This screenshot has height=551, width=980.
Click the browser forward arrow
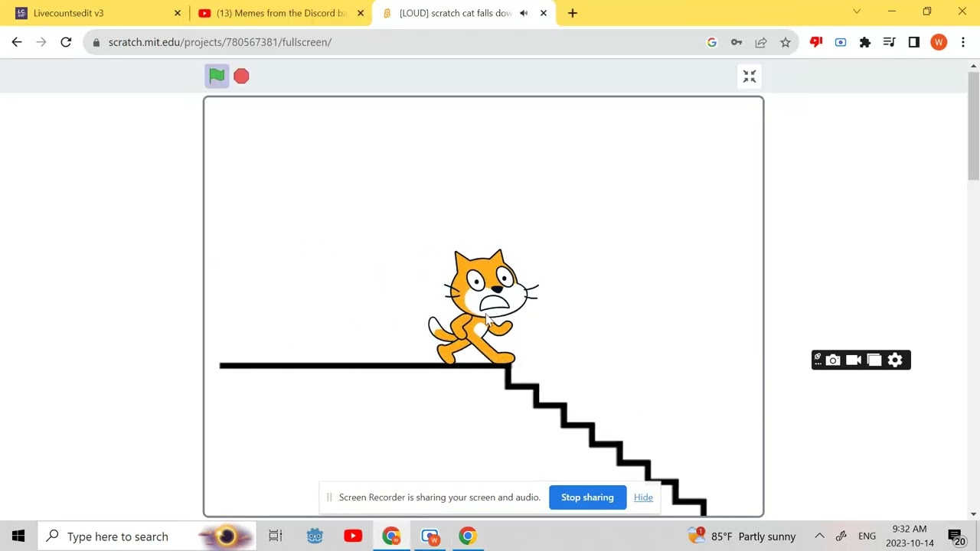click(x=41, y=42)
